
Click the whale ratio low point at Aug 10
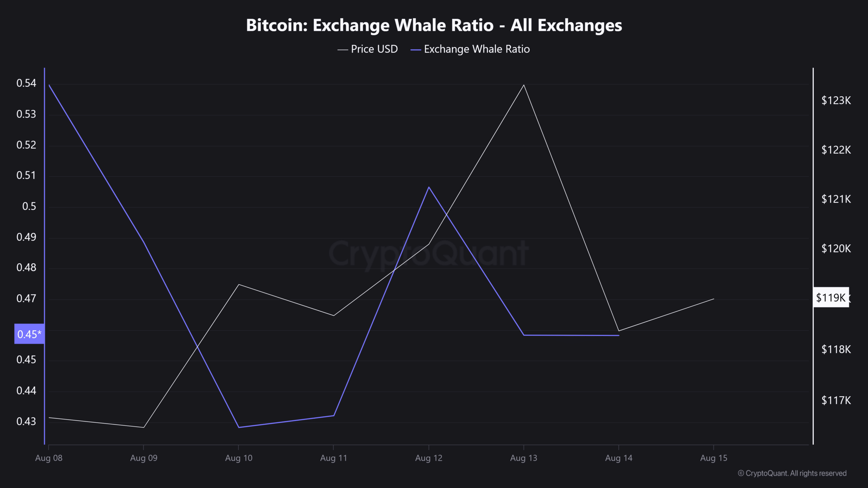[x=239, y=427]
